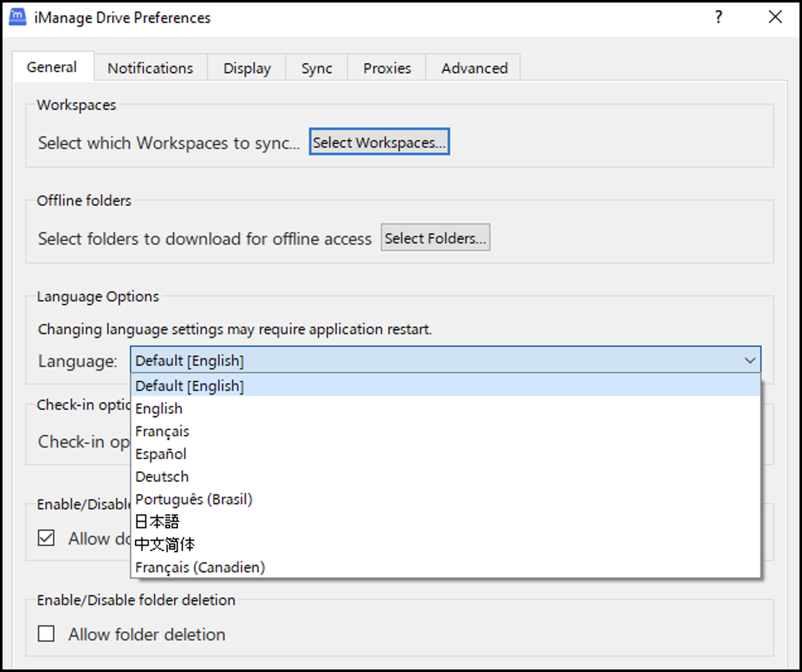This screenshot has height=672, width=802.
Task: Enable the Allow folder deletion checkbox
Action: click(x=46, y=634)
